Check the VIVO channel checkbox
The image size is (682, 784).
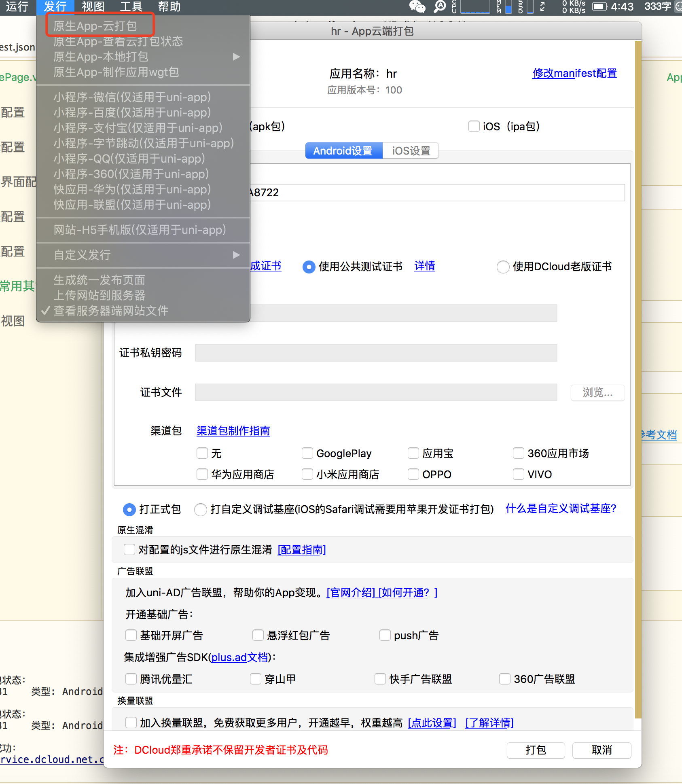point(519,474)
